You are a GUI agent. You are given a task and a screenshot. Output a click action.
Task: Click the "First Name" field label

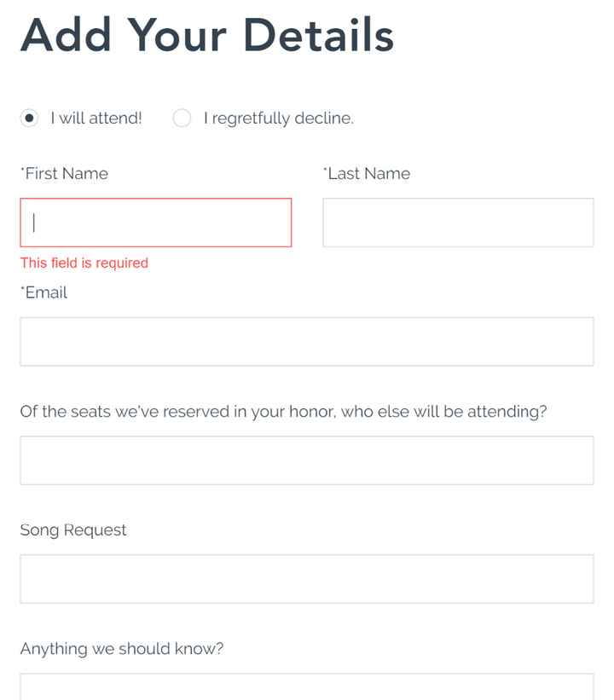(67, 174)
